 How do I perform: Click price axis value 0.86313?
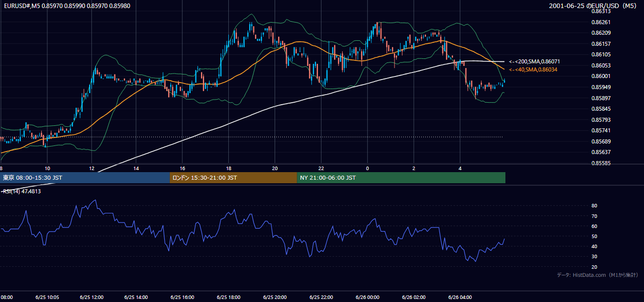[x=601, y=11]
